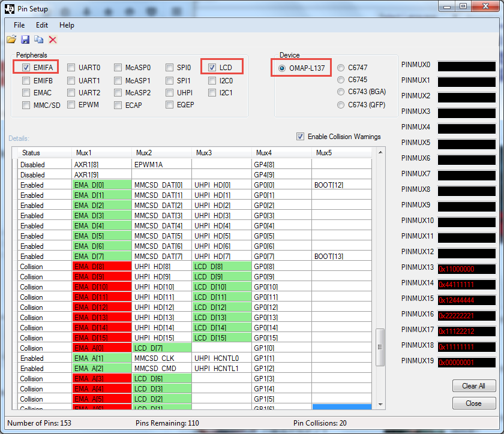Click the red EMA_A[3] cell
This screenshot has height=434, width=504.
pyautogui.click(x=102, y=379)
